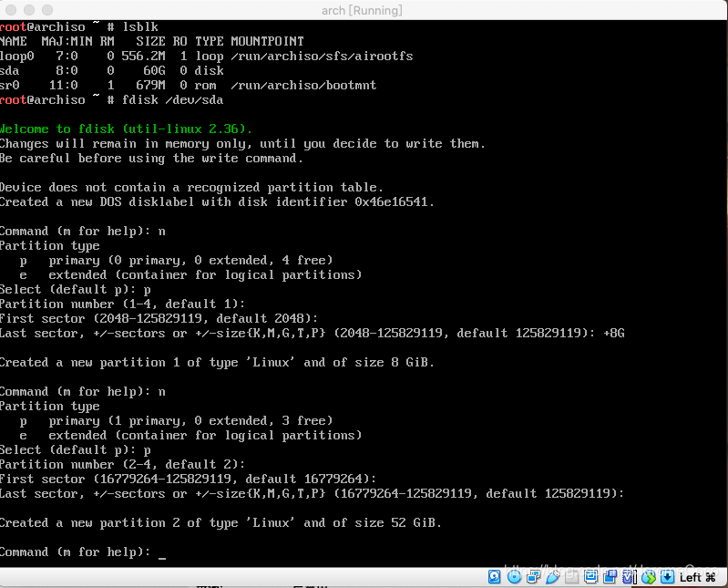Click the keyboard capture down-arrow indicator icon
Viewport: 728px width, 588px height.
tap(667, 577)
